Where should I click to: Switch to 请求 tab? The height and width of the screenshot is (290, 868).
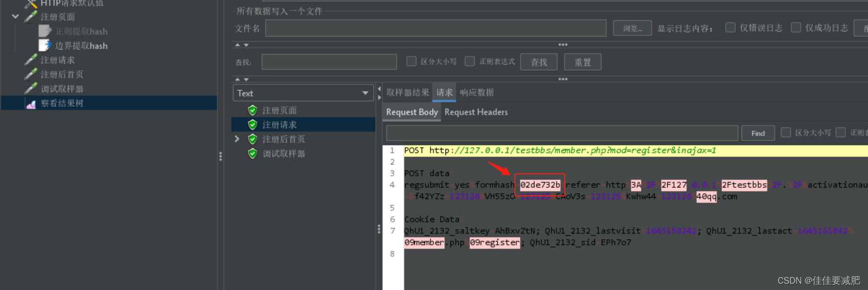(x=444, y=93)
